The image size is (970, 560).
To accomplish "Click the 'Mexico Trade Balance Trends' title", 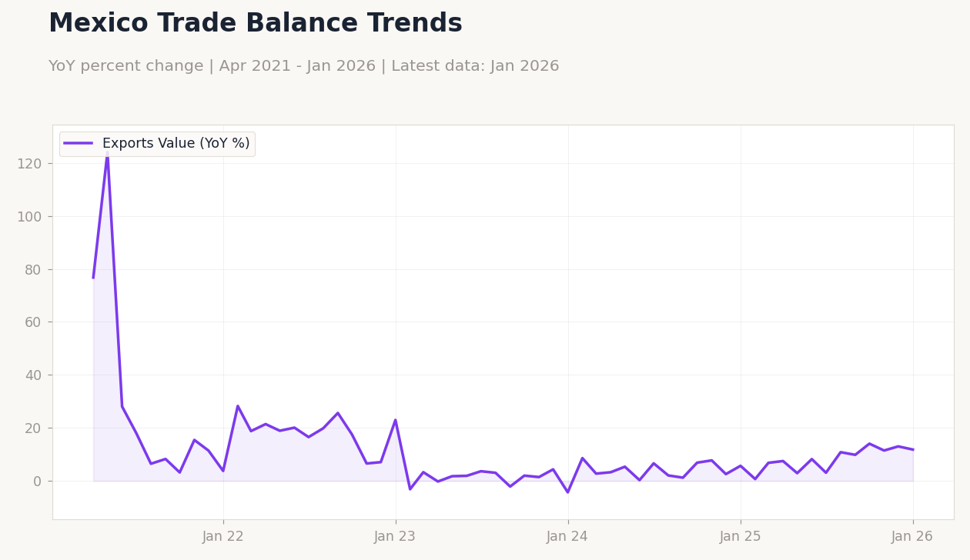I will tap(256, 24).
